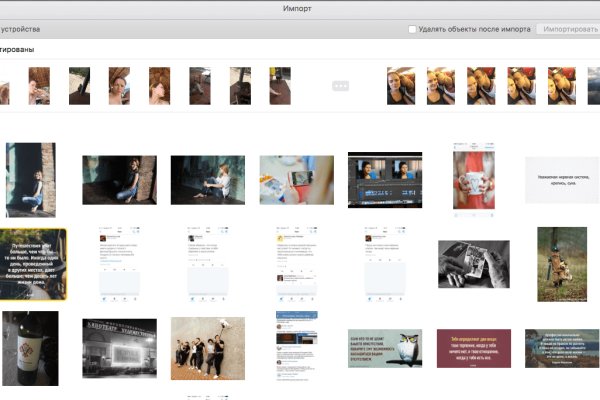Select photo of woman against brick wall
This screenshot has height=400, width=600.
119,180
